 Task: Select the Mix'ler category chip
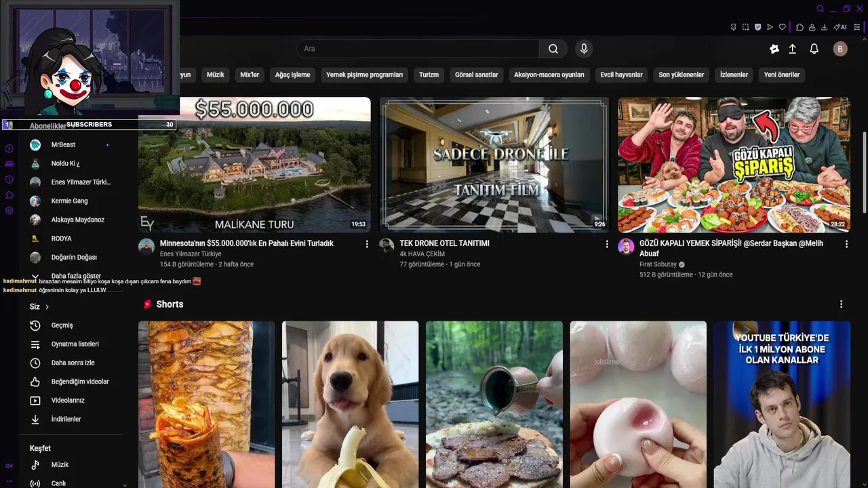click(250, 75)
